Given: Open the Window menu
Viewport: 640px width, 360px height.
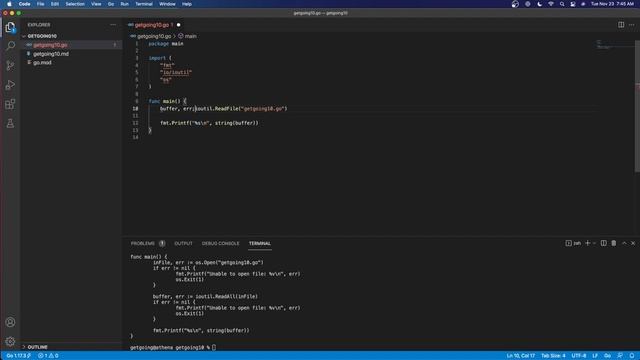Looking at the screenshot, I should [x=167, y=4].
